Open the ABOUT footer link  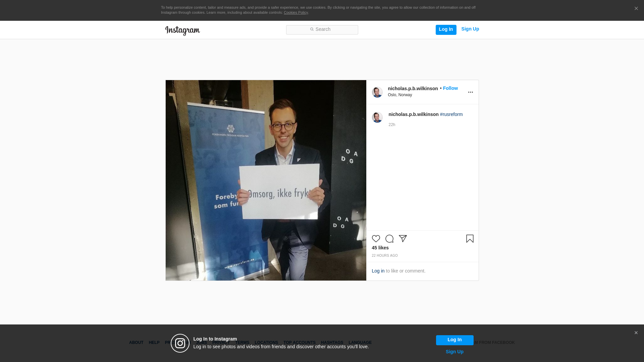tap(136, 343)
